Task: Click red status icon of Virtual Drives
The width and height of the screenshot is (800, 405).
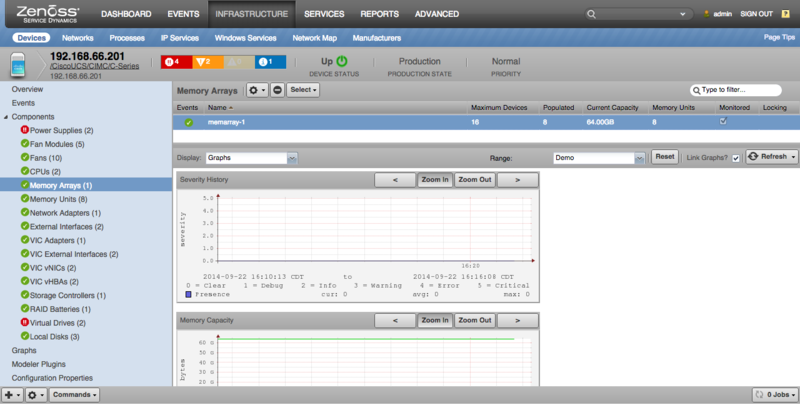Action: (x=24, y=322)
